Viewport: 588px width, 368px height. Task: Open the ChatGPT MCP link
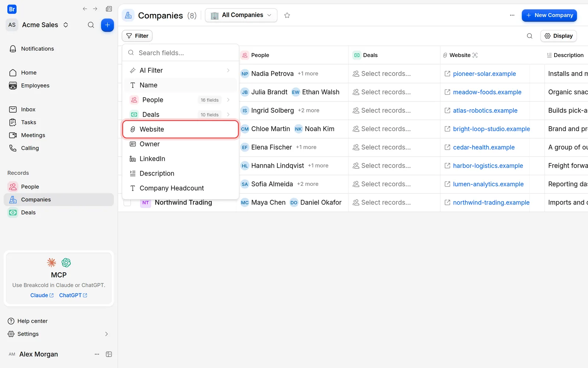click(x=73, y=296)
